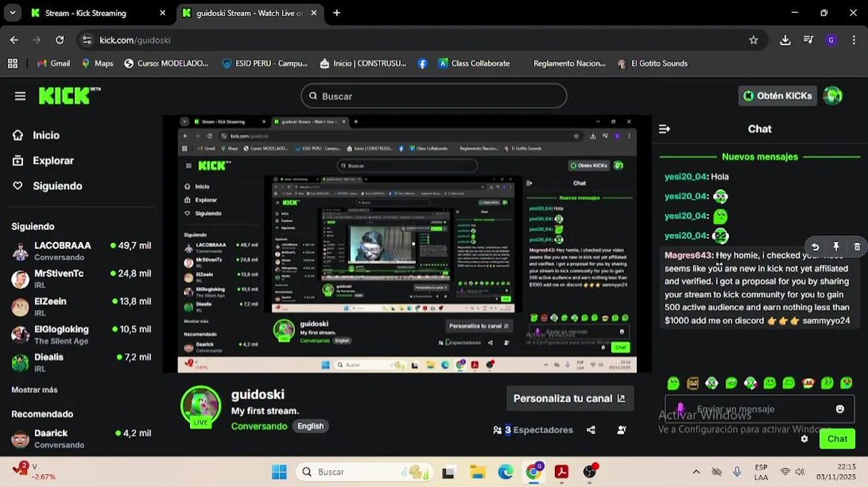
Task: Send message with the green Chat button
Action: click(837, 439)
